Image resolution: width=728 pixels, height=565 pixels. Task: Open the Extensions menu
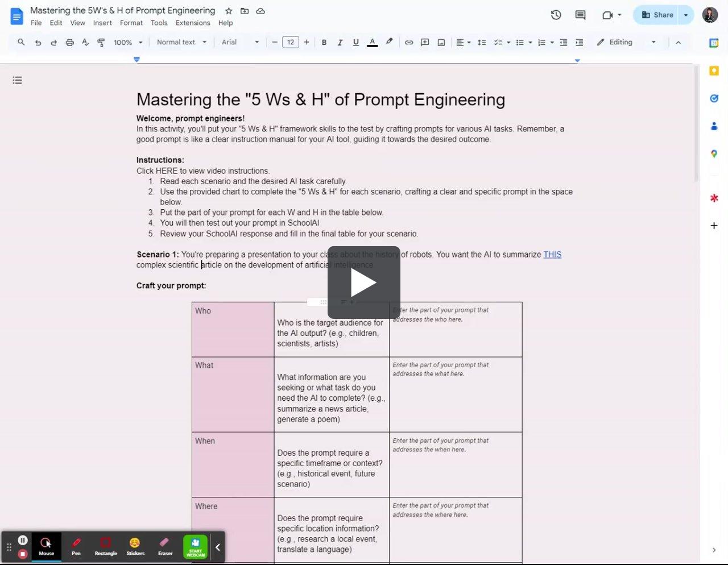pos(192,23)
